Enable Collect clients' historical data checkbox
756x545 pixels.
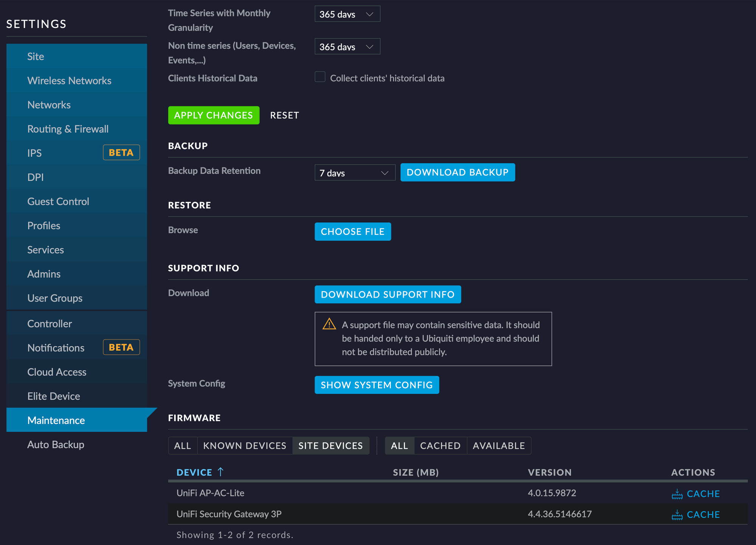click(320, 77)
